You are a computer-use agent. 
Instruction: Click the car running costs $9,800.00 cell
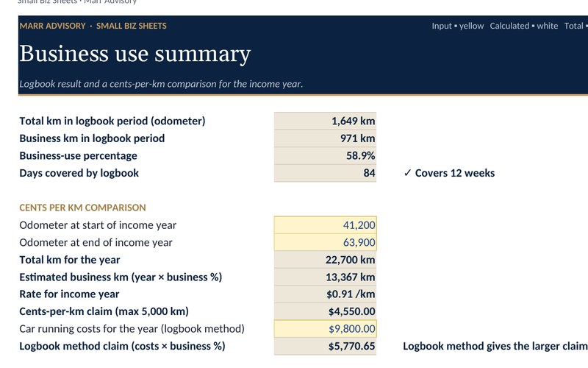coord(325,328)
